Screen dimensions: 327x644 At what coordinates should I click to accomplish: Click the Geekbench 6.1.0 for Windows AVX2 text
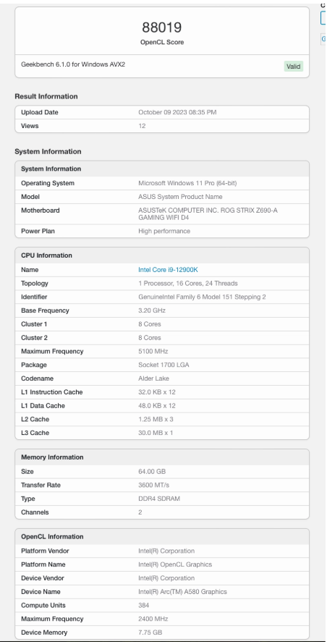73,64
